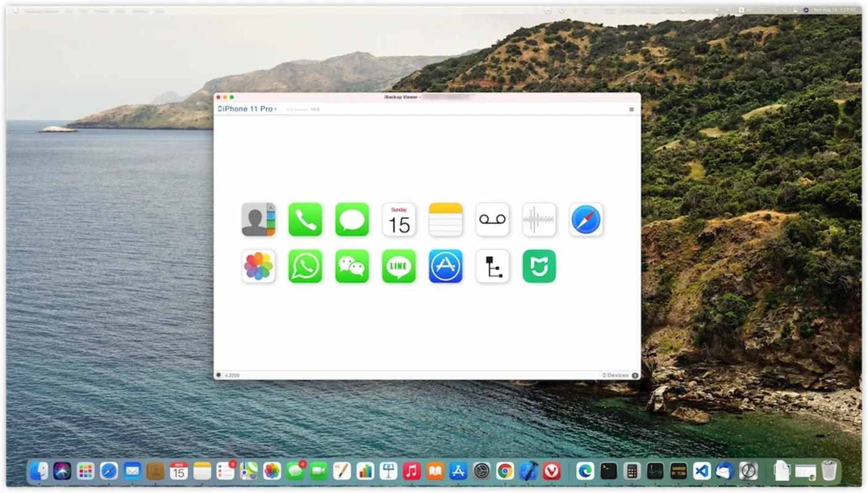Open the Voicemail icon
The image size is (868, 493).
tap(493, 219)
